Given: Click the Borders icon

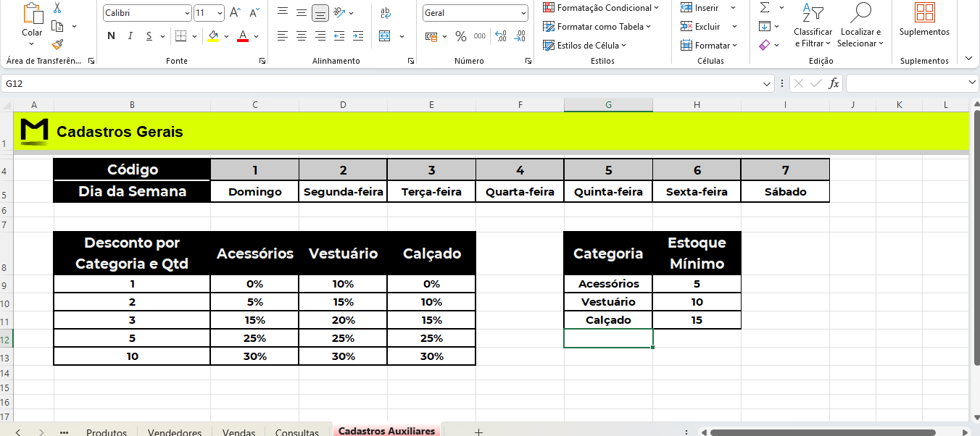Looking at the screenshot, I should coord(180,35).
